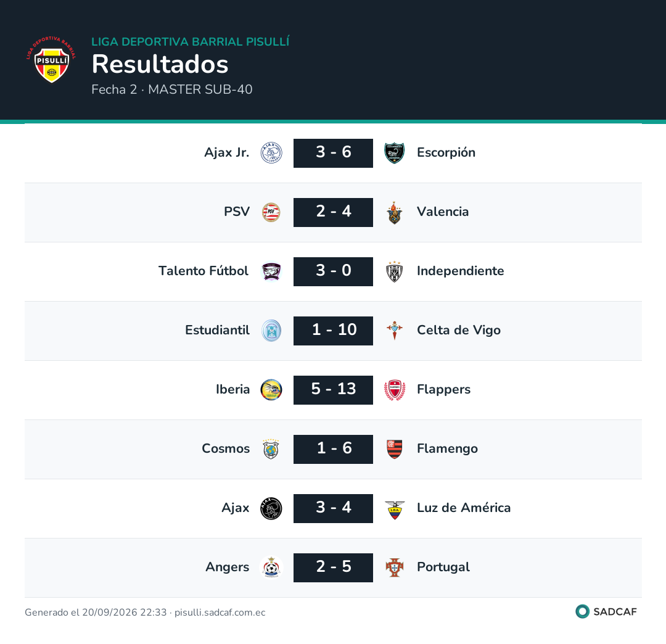Image resolution: width=666 pixels, height=644 pixels.
Task: Select the Valencia team crest
Action: coord(395,212)
